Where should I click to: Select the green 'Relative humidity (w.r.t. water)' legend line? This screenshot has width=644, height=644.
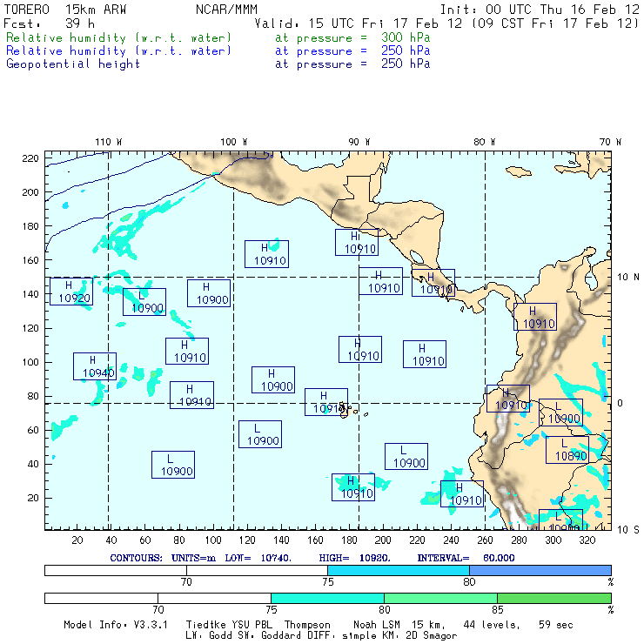[x=118, y=37]
